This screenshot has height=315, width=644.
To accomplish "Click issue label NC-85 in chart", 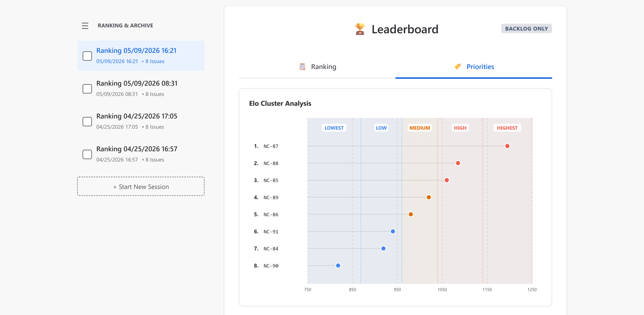I will (x=271, y=181).
